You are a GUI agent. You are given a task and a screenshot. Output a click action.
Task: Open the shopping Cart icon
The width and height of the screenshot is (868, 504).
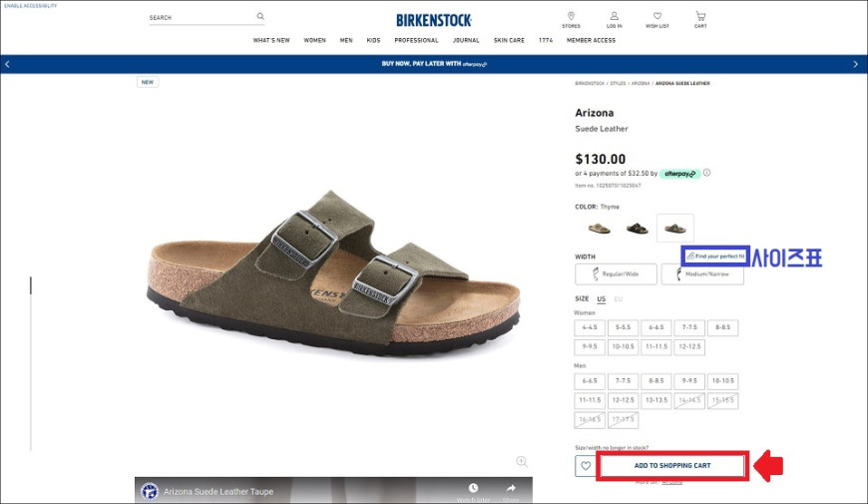click(x=700, y=16)
